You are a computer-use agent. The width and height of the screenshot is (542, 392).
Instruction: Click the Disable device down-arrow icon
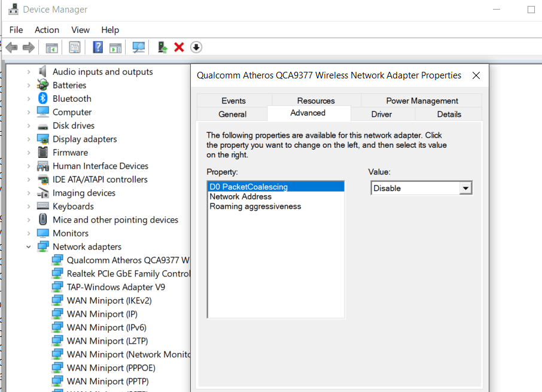(x=196, y=47)
